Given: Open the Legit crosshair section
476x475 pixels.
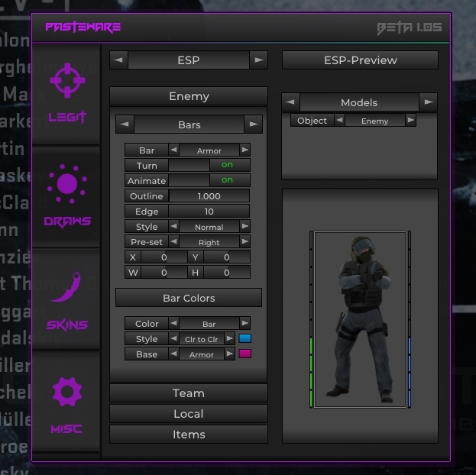Looking at the screenshot, I should tap(67, 93).
